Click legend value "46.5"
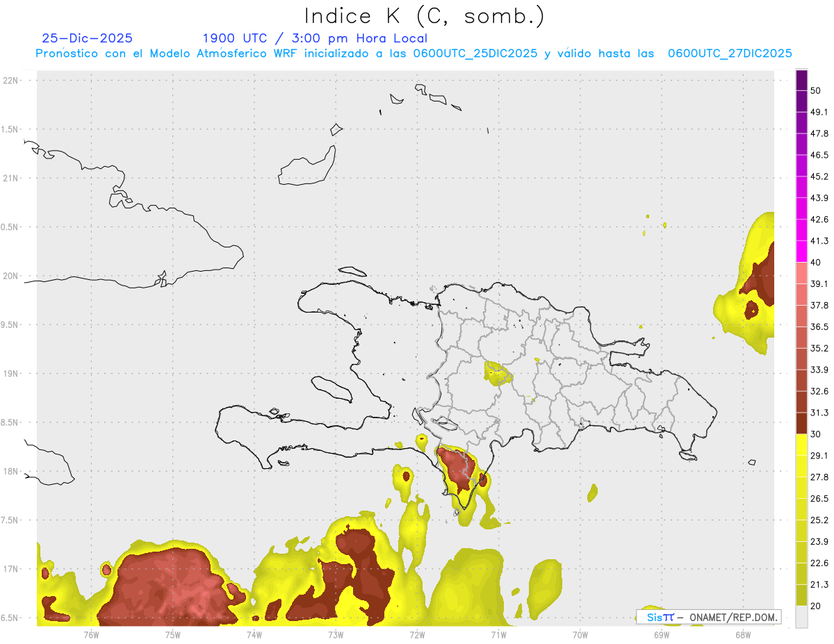Image resolution: width=834 pixels, height=644 pixels. (x=819, y=155)
